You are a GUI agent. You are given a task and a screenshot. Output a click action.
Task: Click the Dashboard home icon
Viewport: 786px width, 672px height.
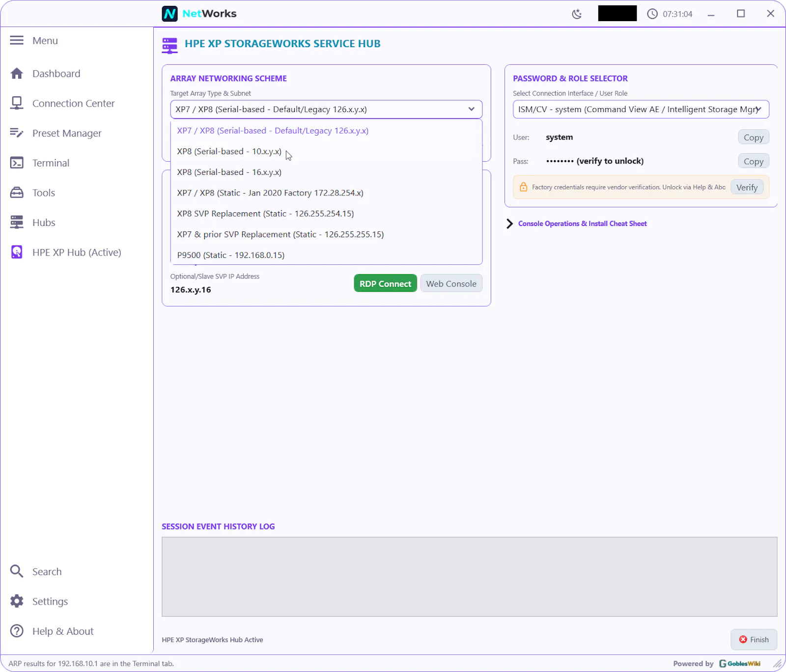pyautogui.click(x=17, y=73)
